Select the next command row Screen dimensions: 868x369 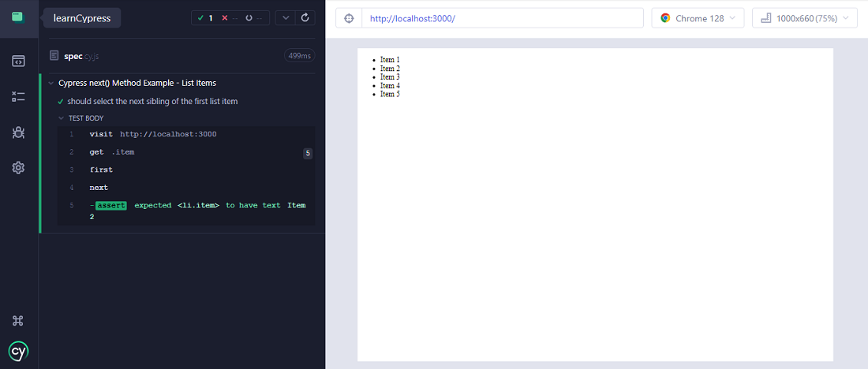pos(186,188)
